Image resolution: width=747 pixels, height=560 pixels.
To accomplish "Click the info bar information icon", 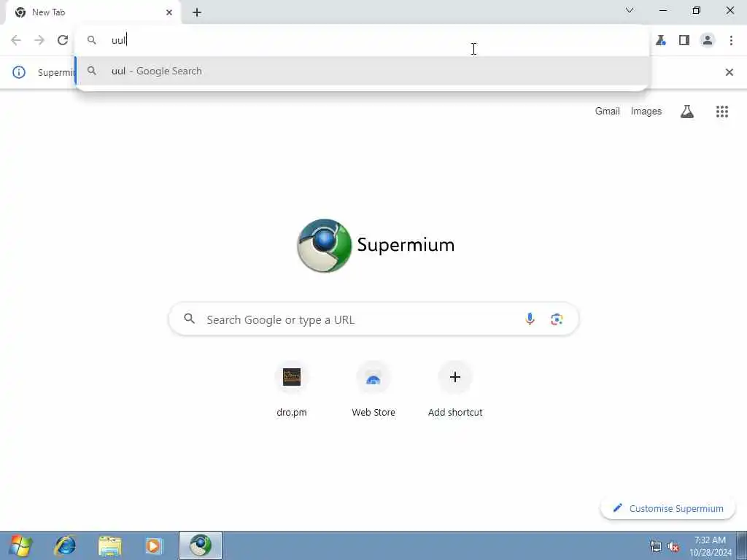I will tap(19, 72).
